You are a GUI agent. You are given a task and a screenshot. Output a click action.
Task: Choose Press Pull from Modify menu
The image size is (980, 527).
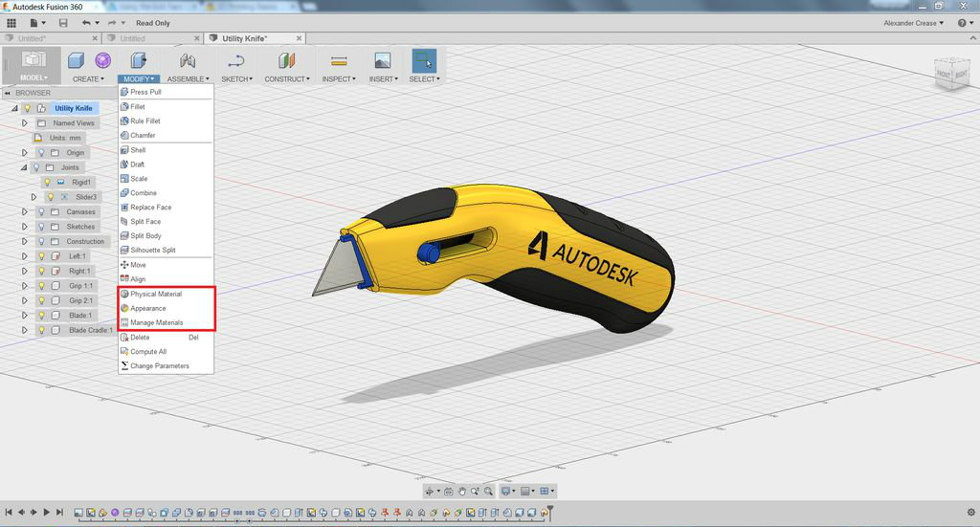[166, 92]
